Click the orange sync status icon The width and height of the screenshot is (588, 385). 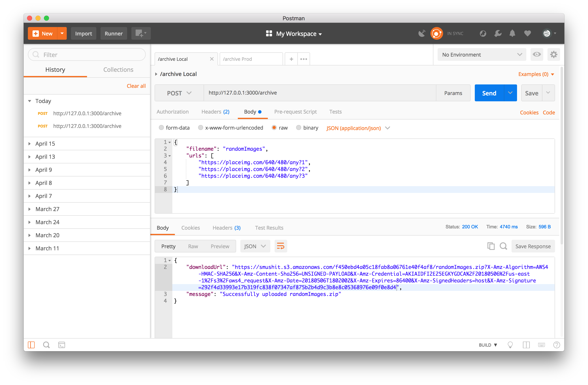tap(437, 33)
